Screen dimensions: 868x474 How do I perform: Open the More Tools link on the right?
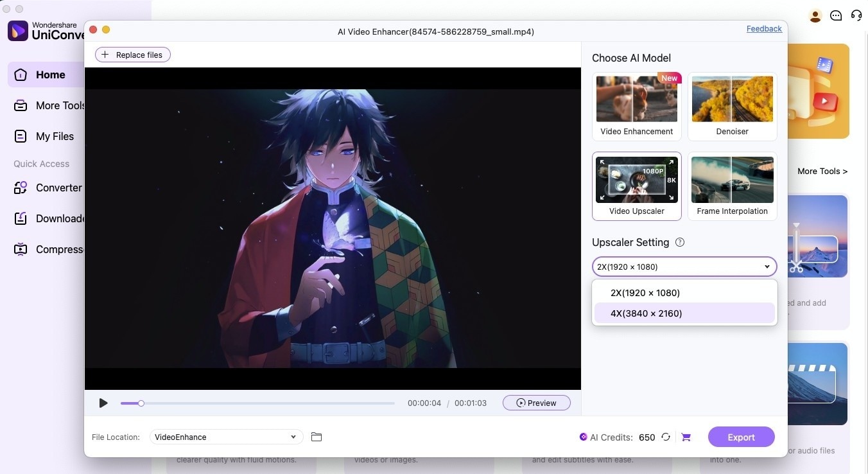tap(822, 171)
